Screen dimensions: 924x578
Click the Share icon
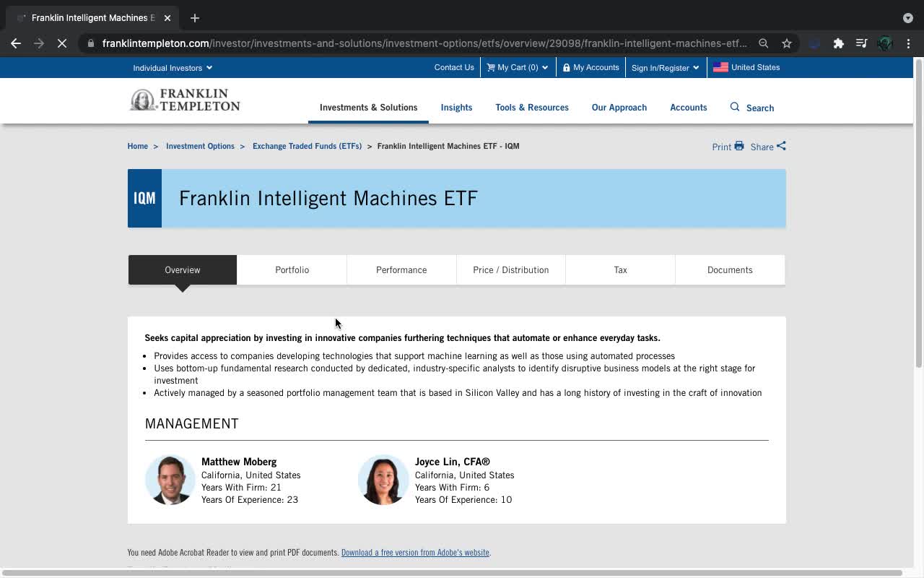pyautogui.click(x=781, y=146)
